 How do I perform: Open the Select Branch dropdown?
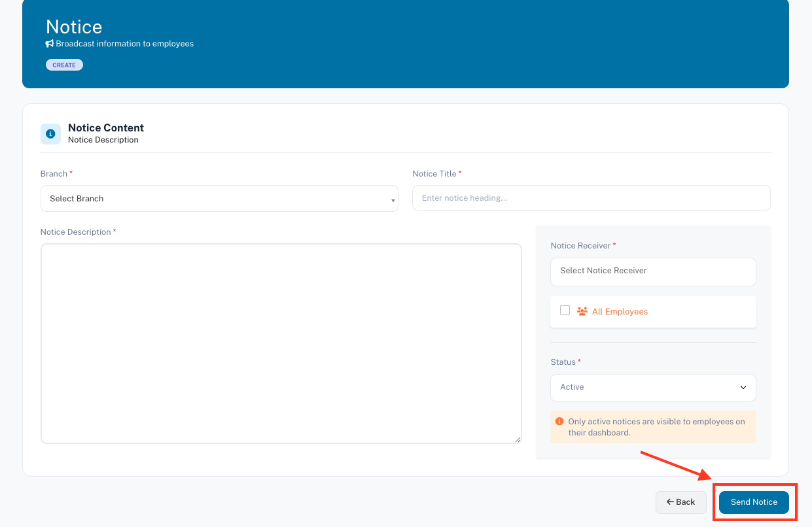click(x=219, y=199)
